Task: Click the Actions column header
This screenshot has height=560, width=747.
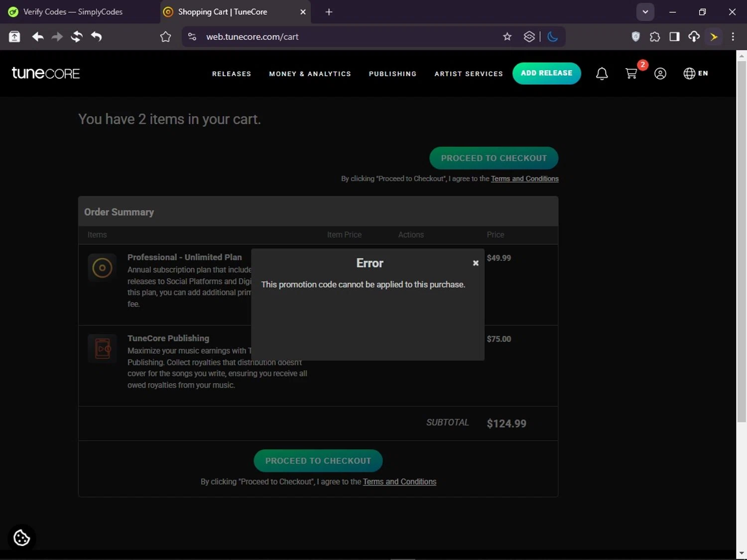Action: 411,235
